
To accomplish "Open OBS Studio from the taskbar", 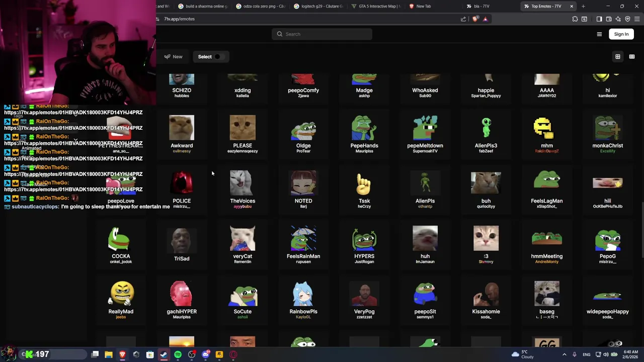I will 192,355.
